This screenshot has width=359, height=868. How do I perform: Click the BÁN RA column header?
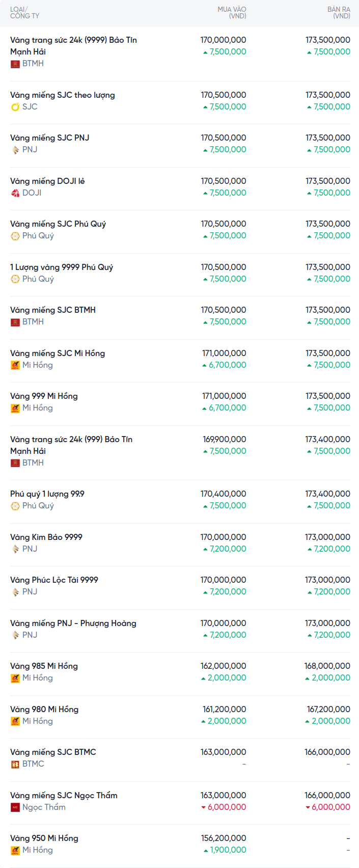339,13
